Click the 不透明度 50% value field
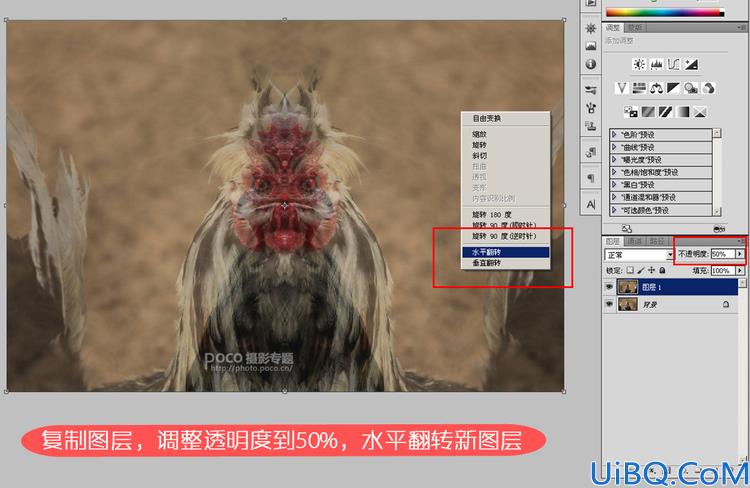 (723, 254)
